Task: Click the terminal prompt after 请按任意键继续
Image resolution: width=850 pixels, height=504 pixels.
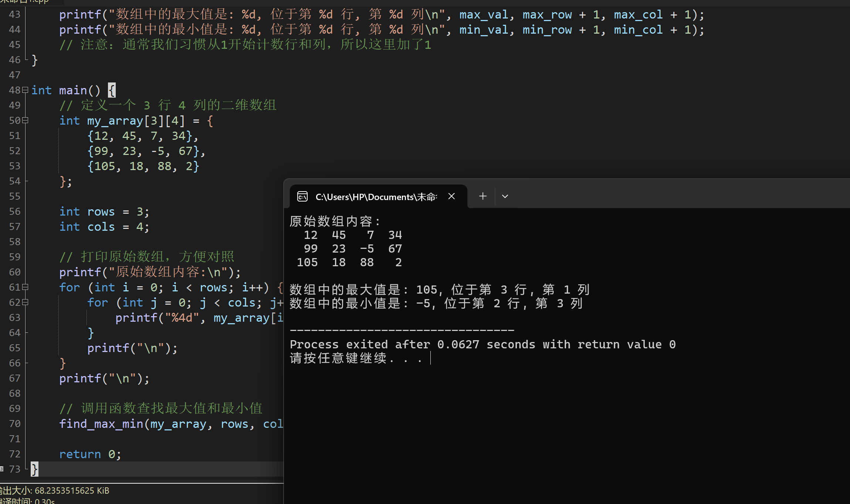Action: click(x=430, y=358)
